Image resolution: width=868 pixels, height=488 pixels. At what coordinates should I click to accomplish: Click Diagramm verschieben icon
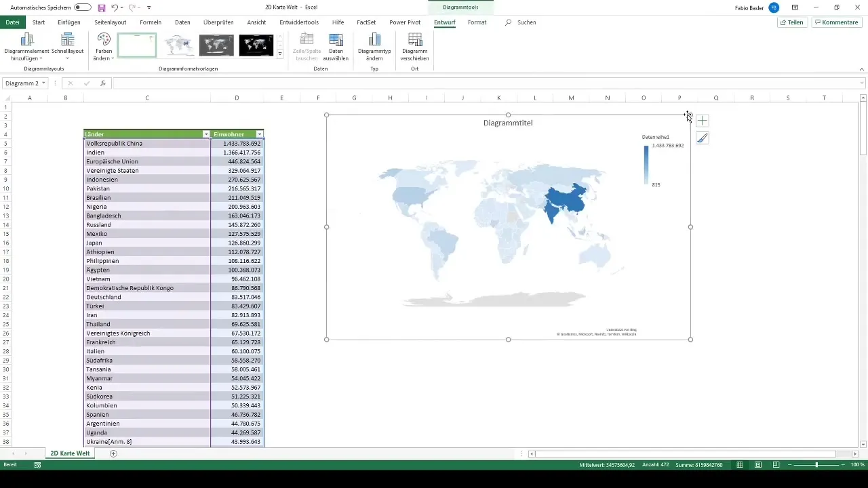tap(414, 47)
